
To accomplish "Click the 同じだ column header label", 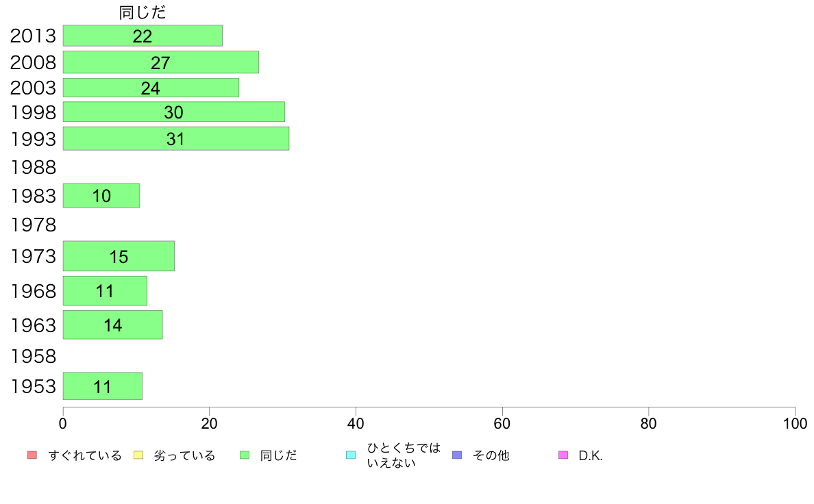I will point(143,12).
